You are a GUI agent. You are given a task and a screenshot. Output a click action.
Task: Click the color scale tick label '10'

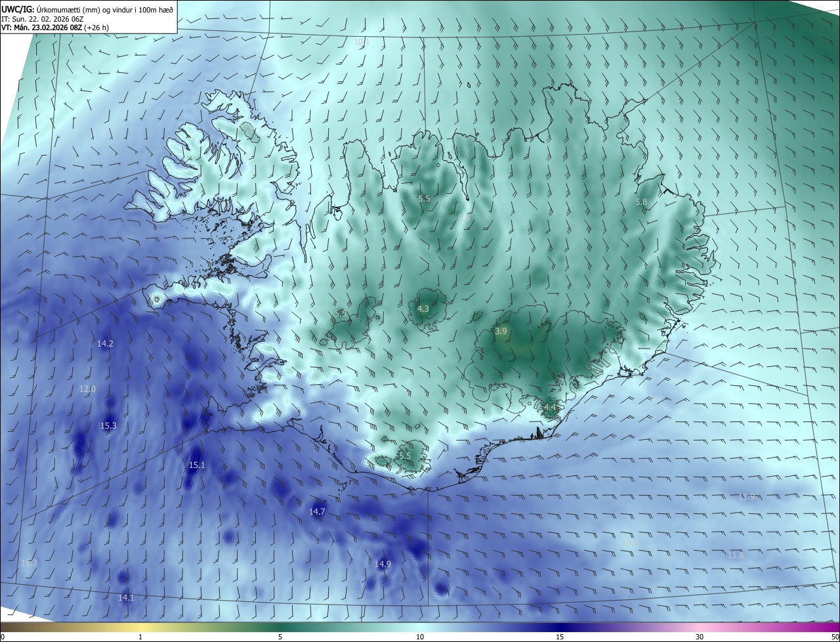coord(420,637)
